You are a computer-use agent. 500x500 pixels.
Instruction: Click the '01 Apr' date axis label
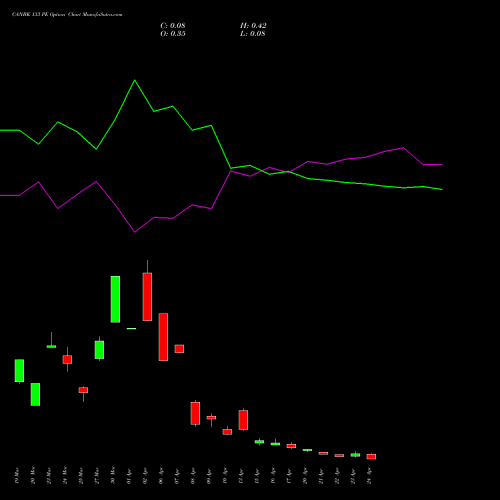(x=129, y=476)
